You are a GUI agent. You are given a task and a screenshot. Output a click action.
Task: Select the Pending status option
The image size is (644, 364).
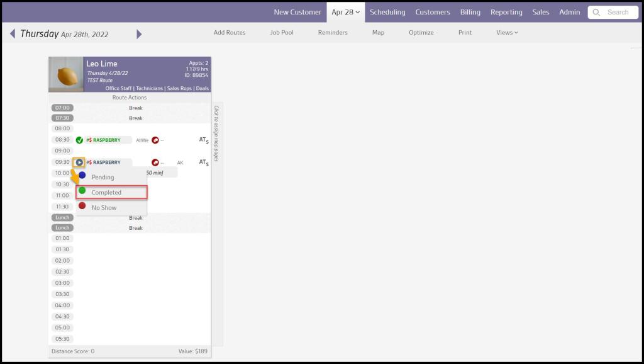point(103,177)
